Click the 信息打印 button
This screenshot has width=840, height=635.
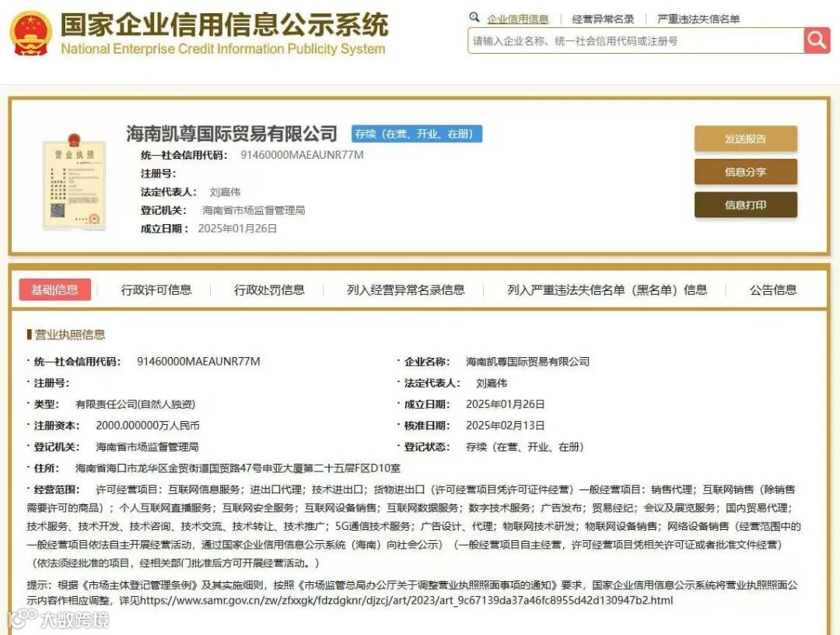(x=746, y=205)
